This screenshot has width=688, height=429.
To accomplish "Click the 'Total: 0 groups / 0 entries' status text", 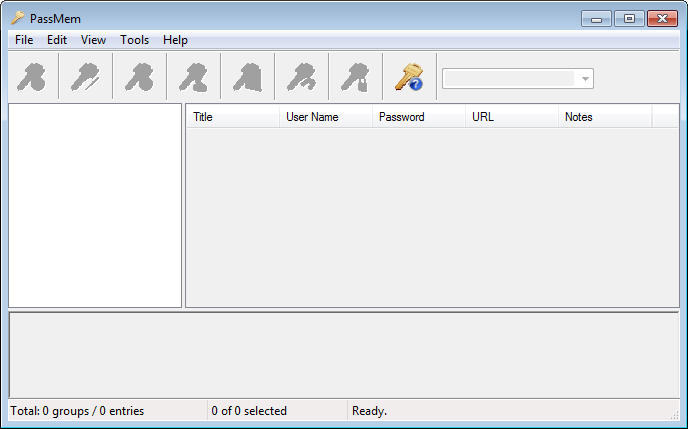I will click(77, 411).
